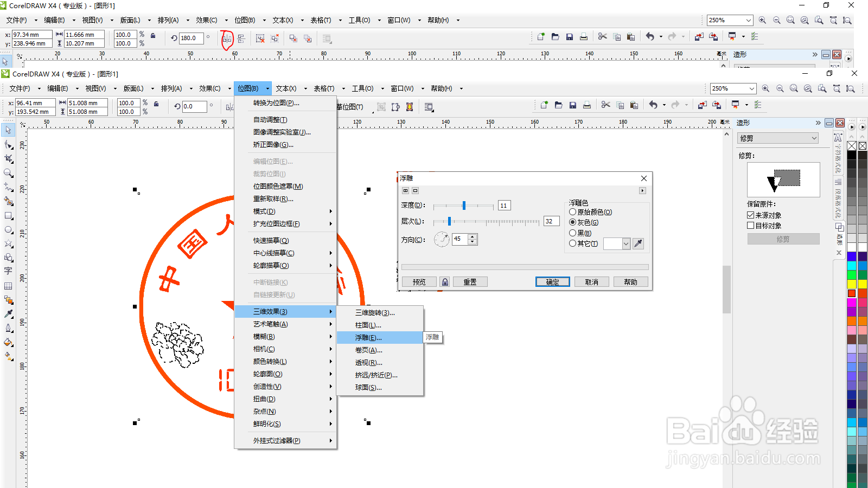Select the Ellipse tool
868x488 pixels.
coord(8,229)
